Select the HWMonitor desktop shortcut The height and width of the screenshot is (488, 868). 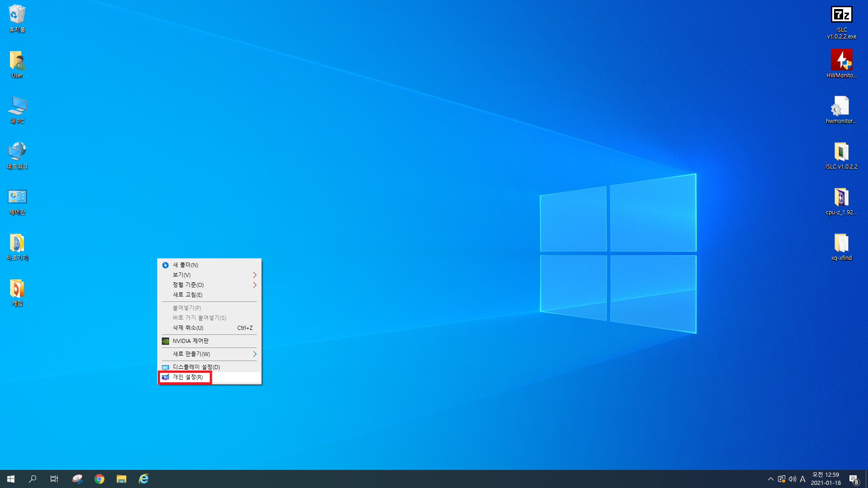point(841,61)
